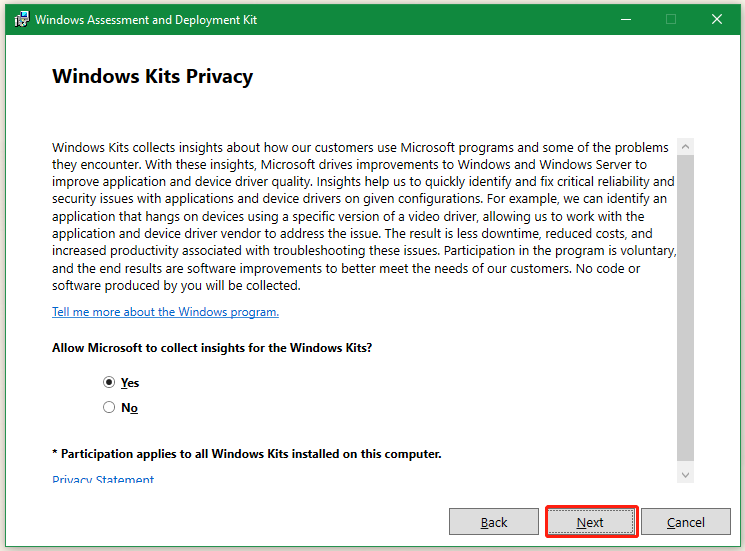Open 'Tell me more about the Windows program' link
The image size is (745, 551).
[165, 312]
